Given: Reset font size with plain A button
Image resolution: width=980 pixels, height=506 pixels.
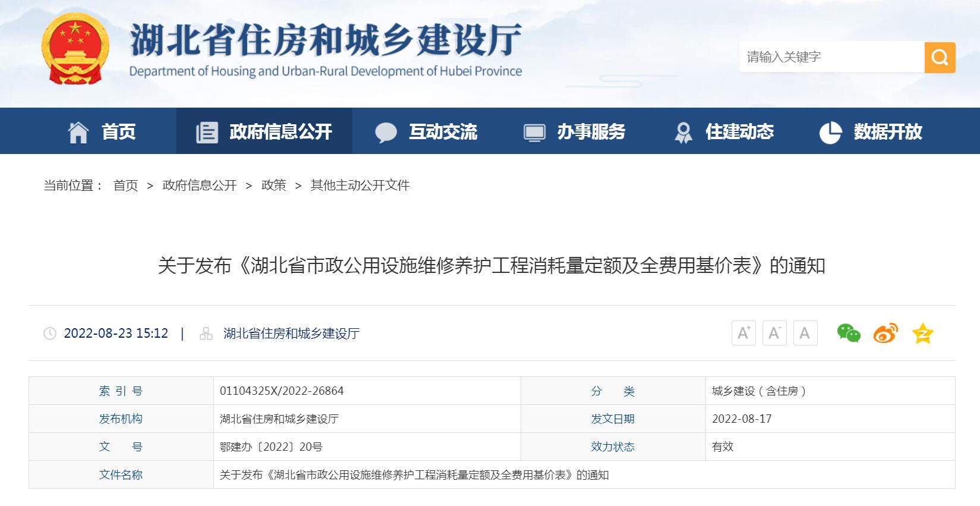Looking at the screenshot, I should pos(805,333).
